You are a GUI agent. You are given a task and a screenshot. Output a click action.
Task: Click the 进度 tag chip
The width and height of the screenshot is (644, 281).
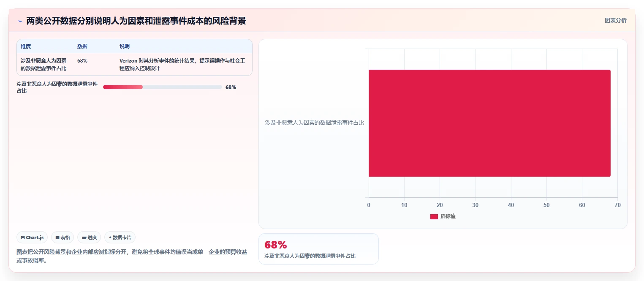[x=89, y=237]
